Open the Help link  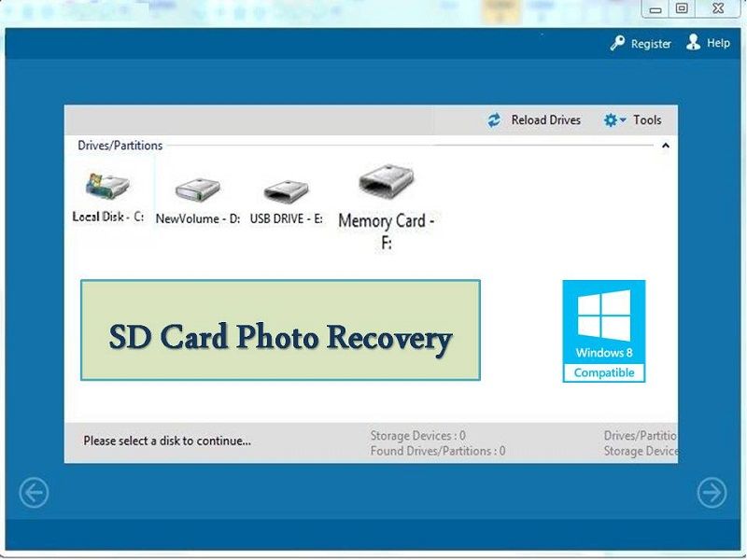(718, 43)
